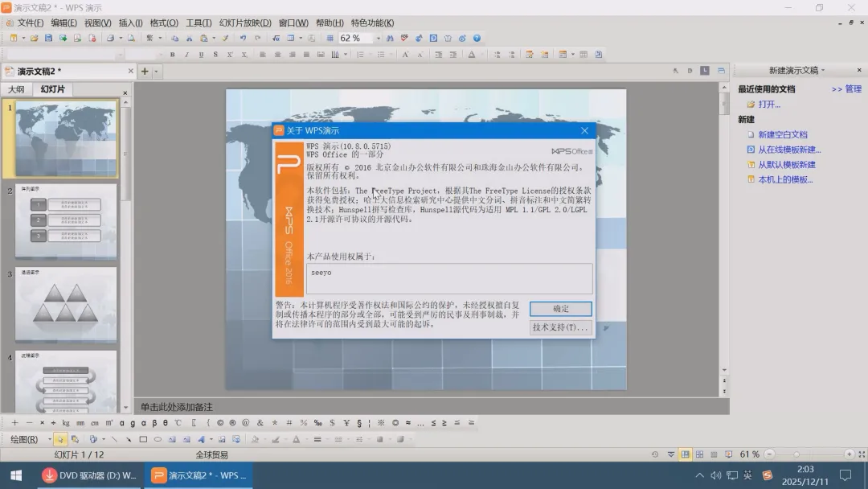Viewport: 868px width, 489px height.
Task: Open the 特色功能(K) menu
Action: coord(373,23)
